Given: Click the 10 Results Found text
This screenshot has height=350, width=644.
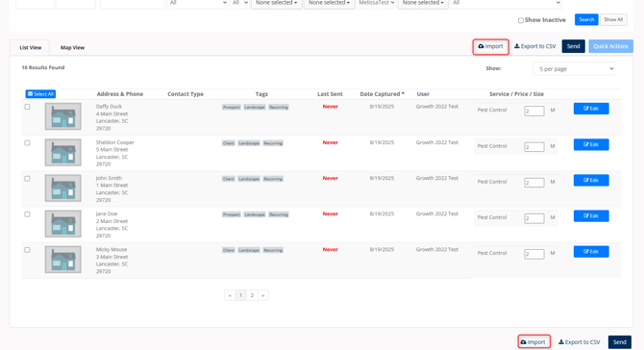Looking at the screenshot, I should pos(43,67).
